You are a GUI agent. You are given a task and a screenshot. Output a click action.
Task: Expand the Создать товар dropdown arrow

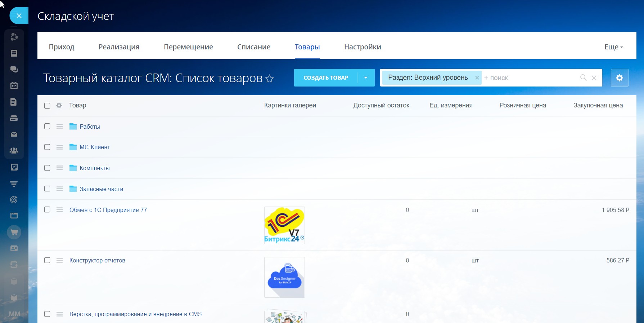coord(366,78)
